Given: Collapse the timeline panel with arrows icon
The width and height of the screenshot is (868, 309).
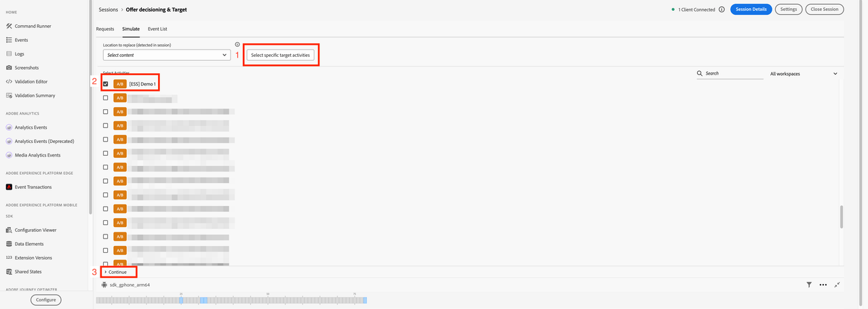Looking at the screenshot, I should point(837,285).
